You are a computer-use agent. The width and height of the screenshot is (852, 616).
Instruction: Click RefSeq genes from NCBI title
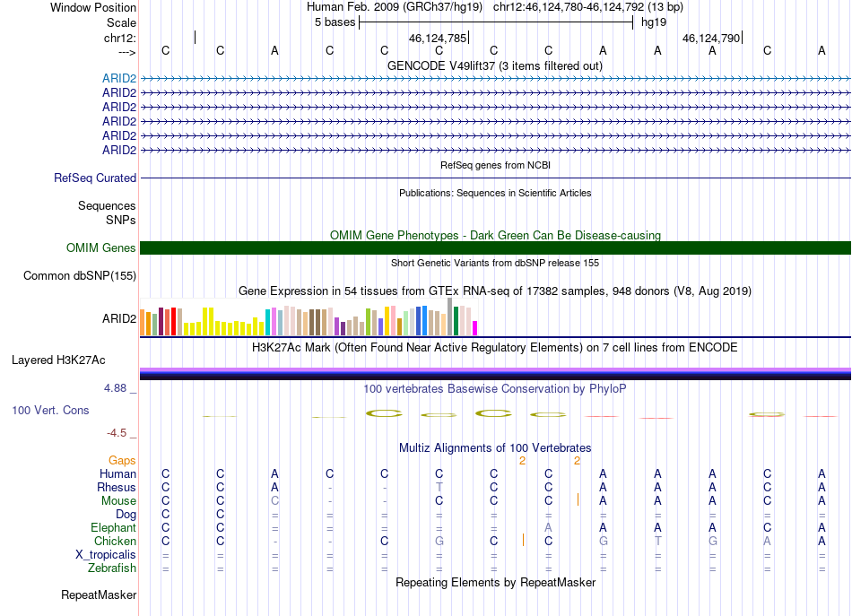click(x=495, y=165)
